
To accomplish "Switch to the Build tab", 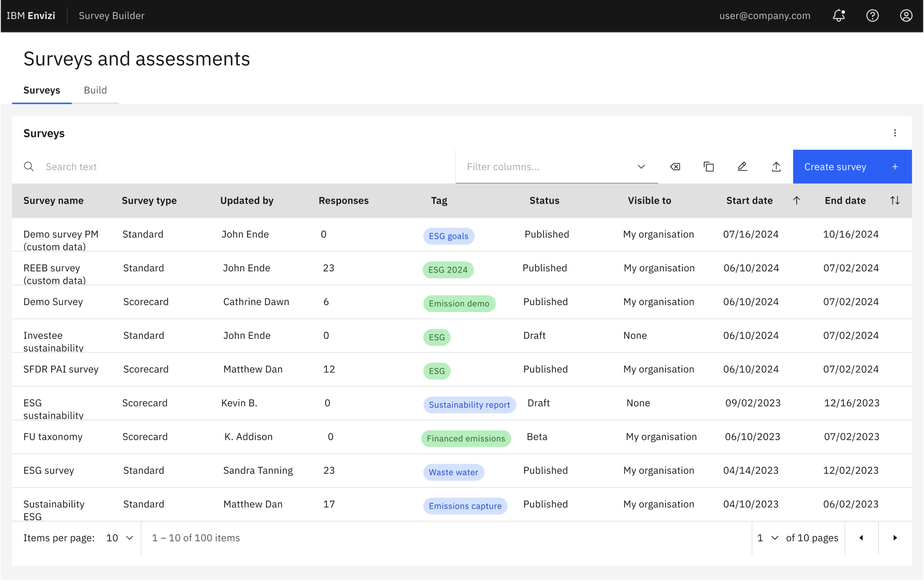I will (x=95, y=90).
